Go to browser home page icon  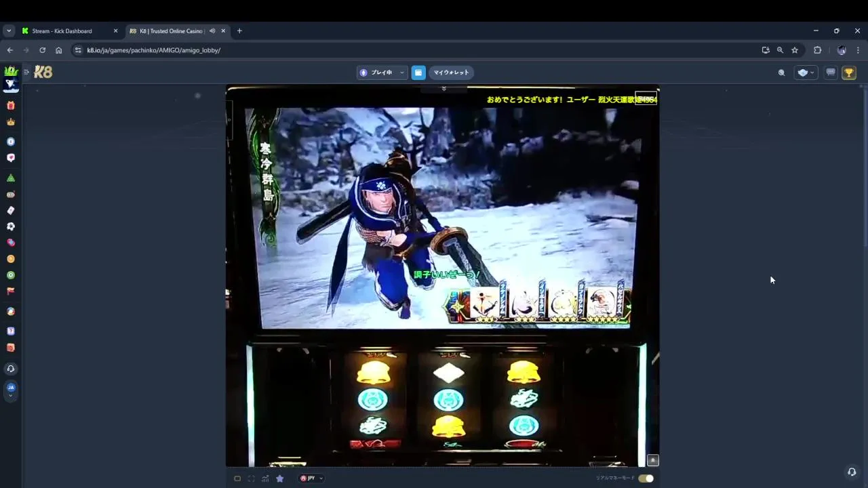click(x=59, y=50)
